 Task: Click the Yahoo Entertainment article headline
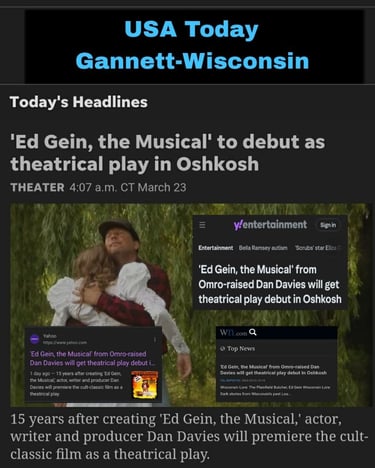pyautogui.click(x=270, y=284)
